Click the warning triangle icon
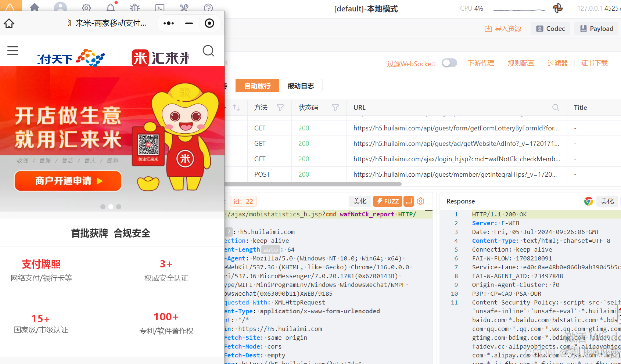 [x=10, y=7]
